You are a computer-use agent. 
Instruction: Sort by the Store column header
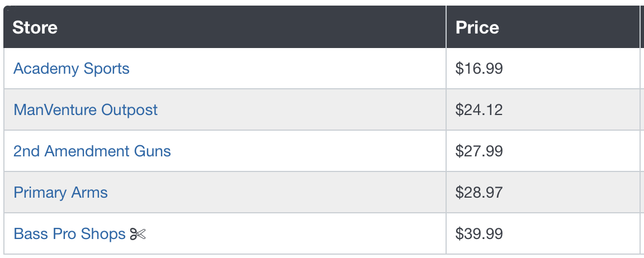pyautogui.click(x=35, y=27)
